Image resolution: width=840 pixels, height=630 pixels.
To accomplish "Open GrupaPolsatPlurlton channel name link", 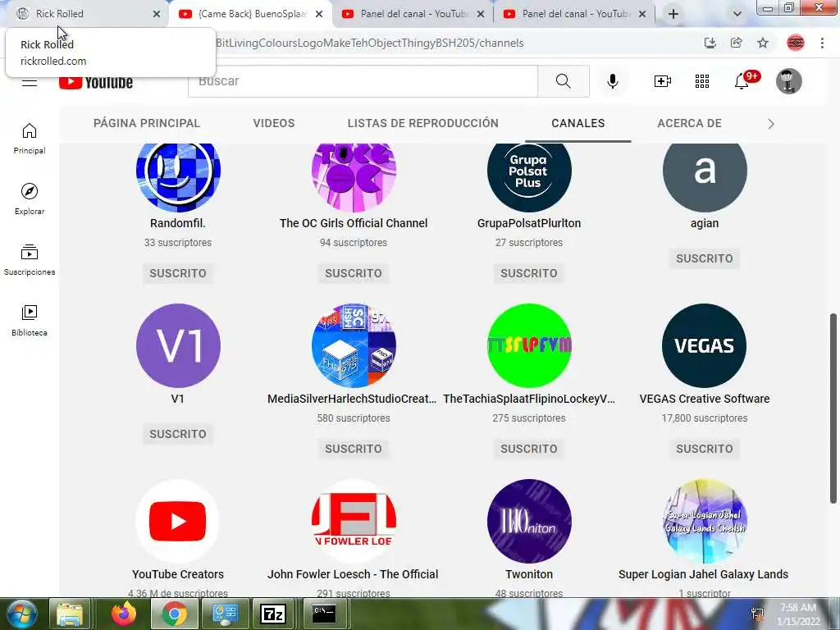I will click(x=529, y=223).
